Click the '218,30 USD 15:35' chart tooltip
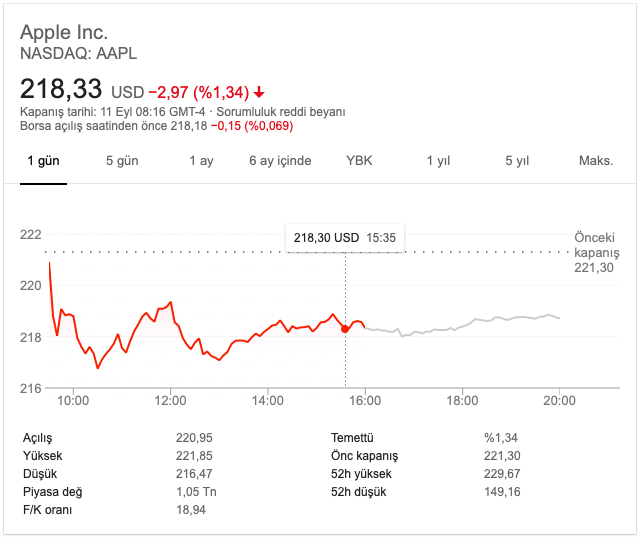Image resolution: width=640 pixels, height=539 pixels. tap(345, 238)
